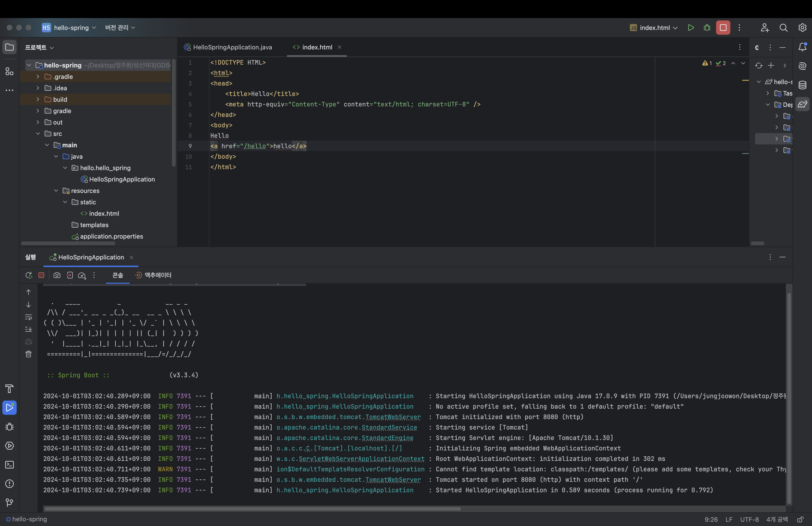
Task: Click the project tree horizontal scrollbar
Action: (68, 243)
